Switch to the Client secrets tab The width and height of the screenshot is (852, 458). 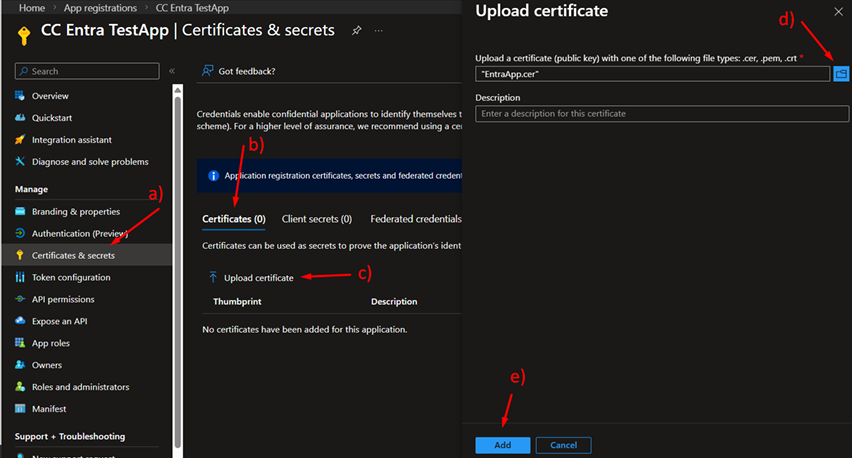tap(316, 219)
